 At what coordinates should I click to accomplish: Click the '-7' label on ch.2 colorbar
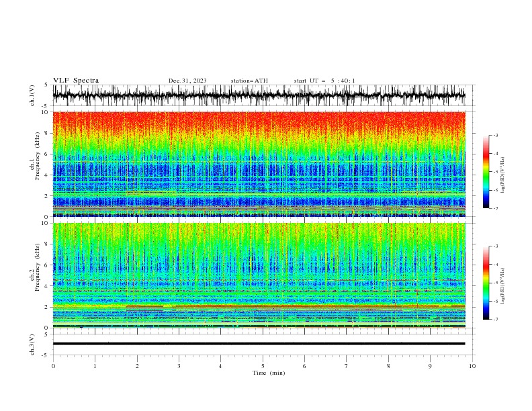pyautogui.click(x=496, y=320)
